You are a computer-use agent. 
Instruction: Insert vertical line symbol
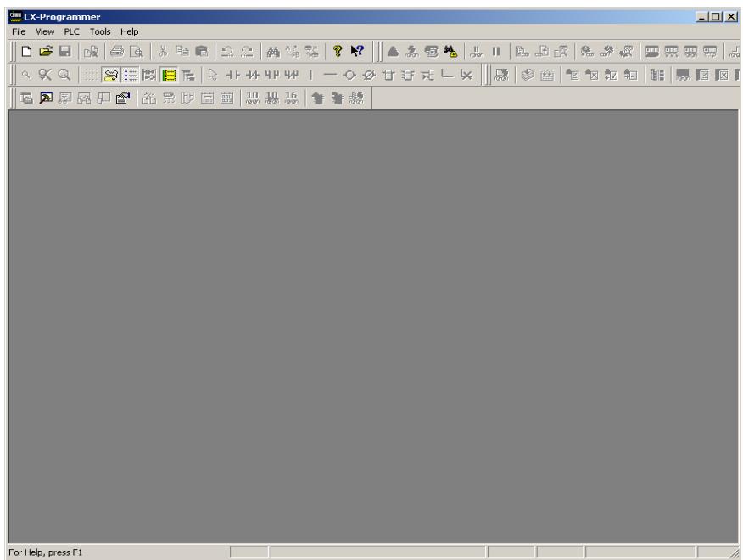(310, 75)
